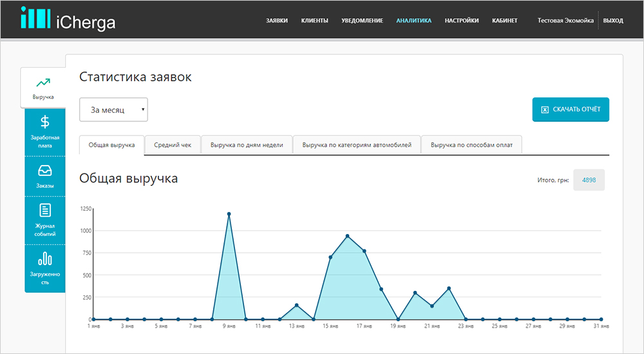The height and width of the screenshot is (354, 644).
Task: Click Excel icon on Скачать отчёт button
Action: click(544, 110)
